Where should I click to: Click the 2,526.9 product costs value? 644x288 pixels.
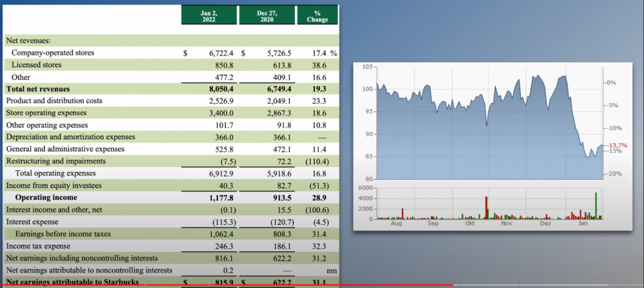(221, 101)
